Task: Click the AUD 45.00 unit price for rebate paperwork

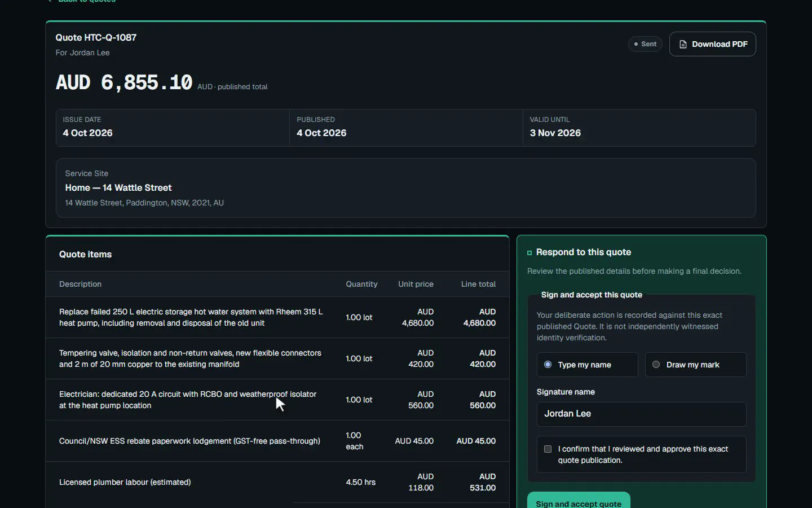Action: click(x=414, y=441)
